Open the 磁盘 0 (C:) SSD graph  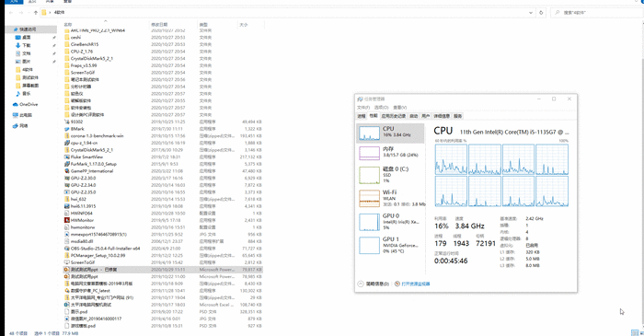(x=390, y=175)
